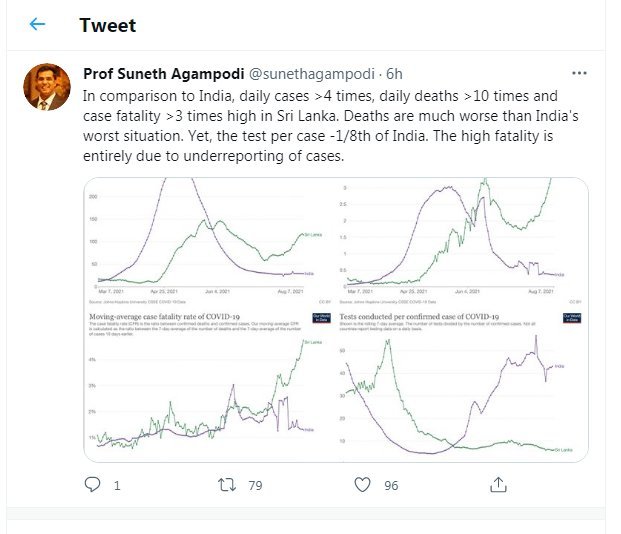Click the retweet arrows icon
This screenshot has width=621, height=534.
click(x=227, y=485)
